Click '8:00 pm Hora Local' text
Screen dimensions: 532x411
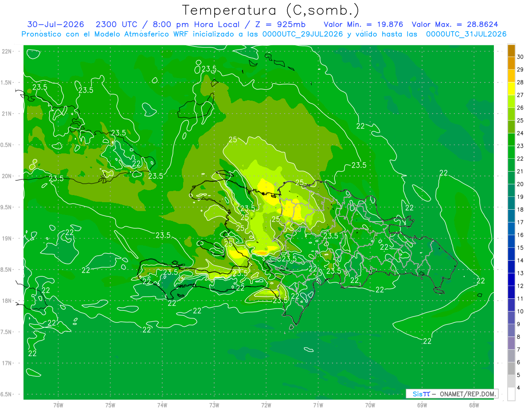195,25
